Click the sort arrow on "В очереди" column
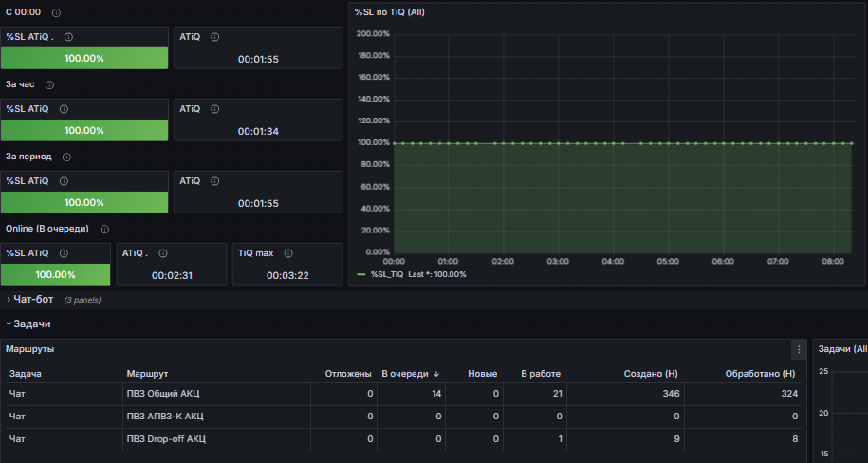The width and height of the screenshot is (868, 463). coord(436,374)
